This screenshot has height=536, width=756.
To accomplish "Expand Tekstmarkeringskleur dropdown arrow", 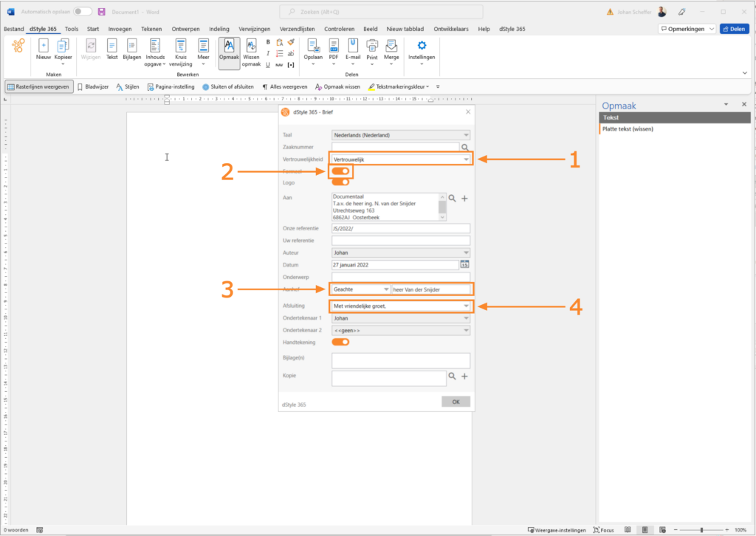I will pos(427,87).
